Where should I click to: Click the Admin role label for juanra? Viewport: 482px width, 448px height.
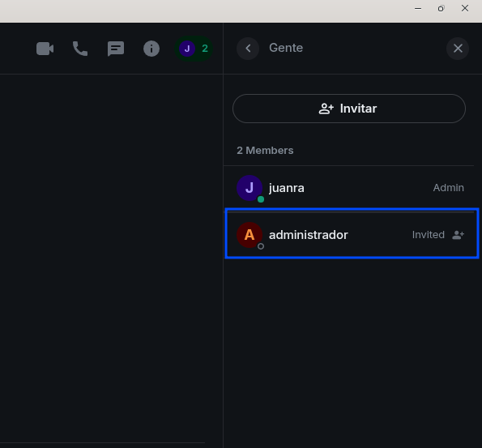click(x=449, y=188)
